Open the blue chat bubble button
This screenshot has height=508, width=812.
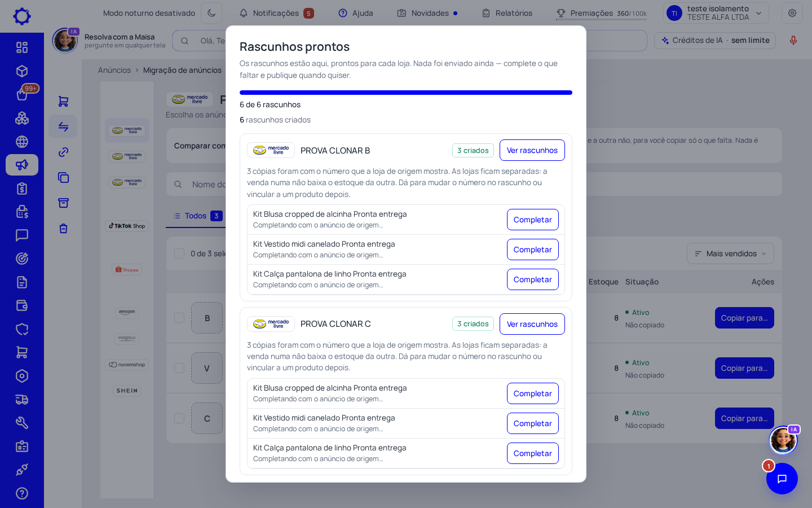[782, 479]
